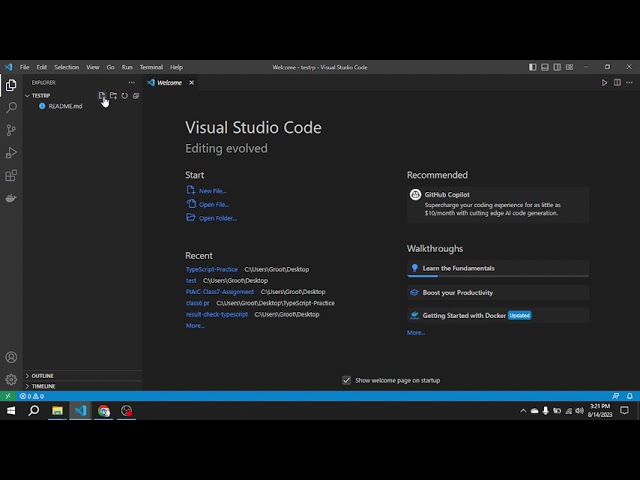Show errors and warnings count in status bar
The height and width of the screenshot is (480, 640).
click(x=32, y=396)
